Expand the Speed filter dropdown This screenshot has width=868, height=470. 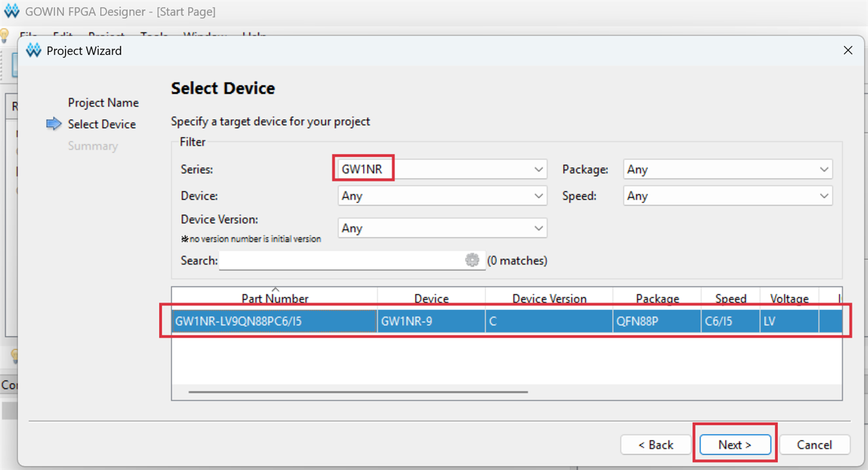point(728,196)
